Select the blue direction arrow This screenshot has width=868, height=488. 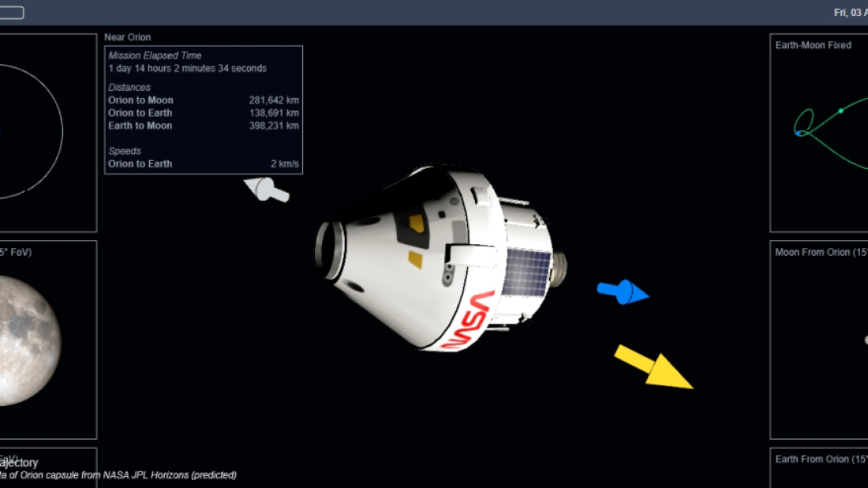tap(623, 291)
